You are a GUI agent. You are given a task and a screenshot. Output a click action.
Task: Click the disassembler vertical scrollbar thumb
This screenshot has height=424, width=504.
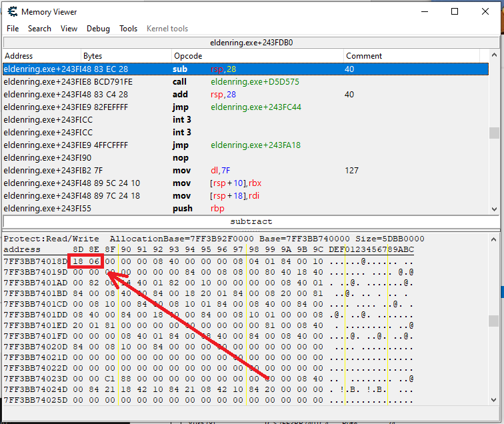point(494,133)
